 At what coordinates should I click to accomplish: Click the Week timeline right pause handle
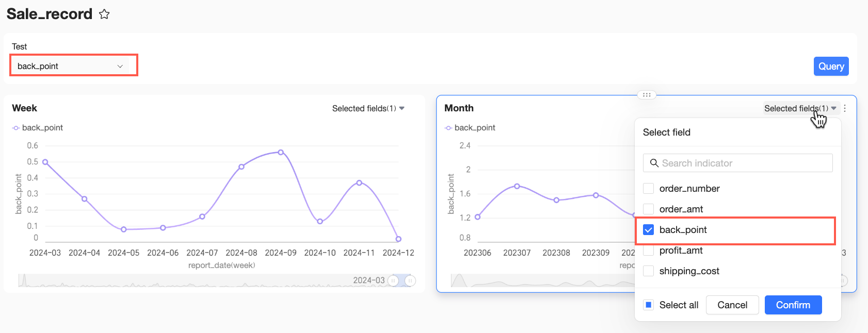(x=410, y=280)
